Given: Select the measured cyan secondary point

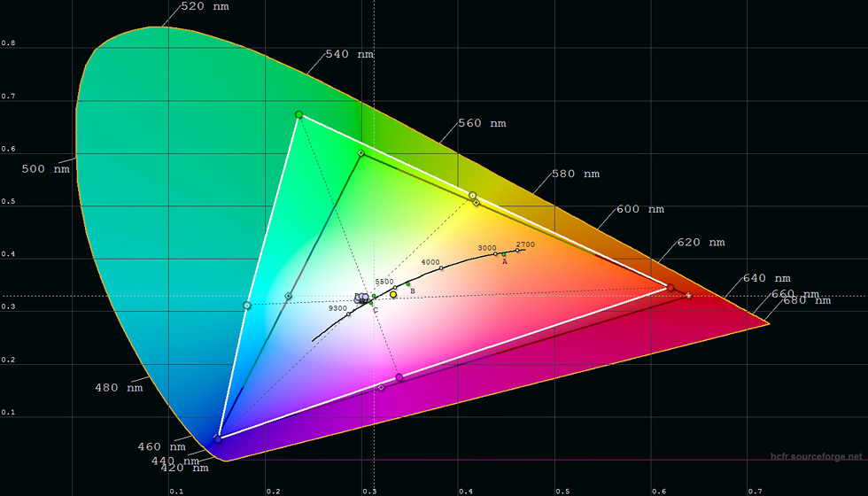Looking at the screenshot, I should 247,306.
